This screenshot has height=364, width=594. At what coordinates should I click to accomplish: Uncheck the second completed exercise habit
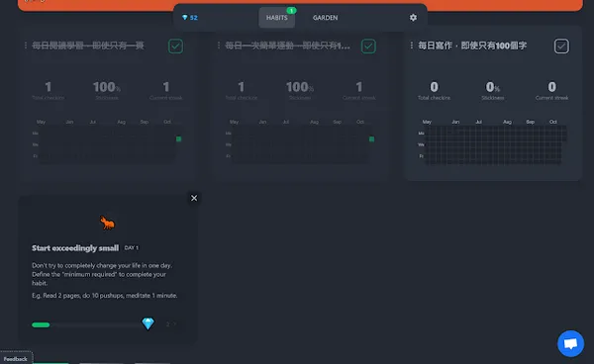pyautogui.click(x=368, y=46)
